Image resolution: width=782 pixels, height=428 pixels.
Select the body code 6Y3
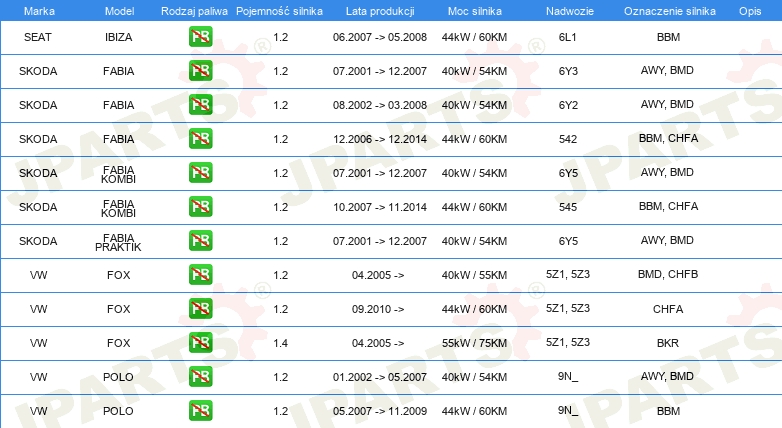pos(568,71)
